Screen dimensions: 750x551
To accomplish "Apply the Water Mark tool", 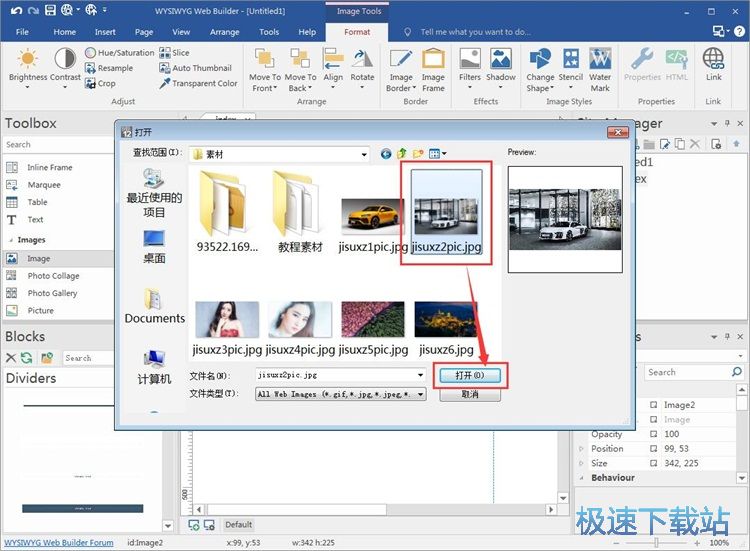I will pos(600,68).
